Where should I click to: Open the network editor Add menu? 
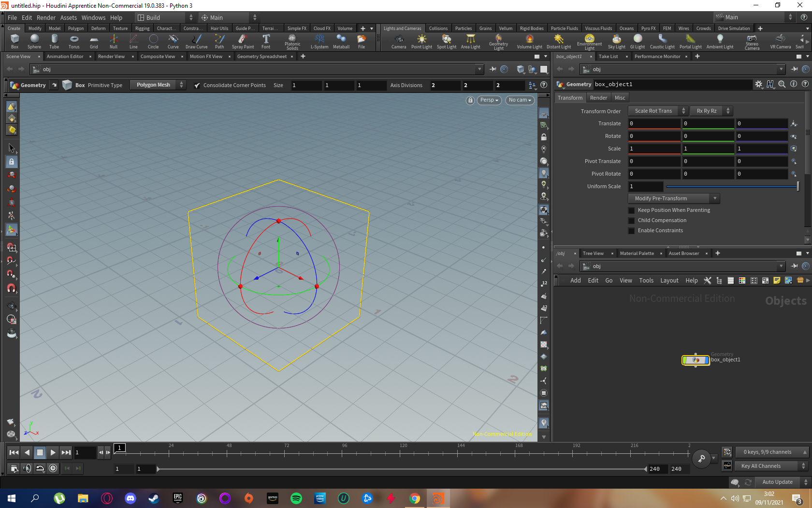(575, 281)
